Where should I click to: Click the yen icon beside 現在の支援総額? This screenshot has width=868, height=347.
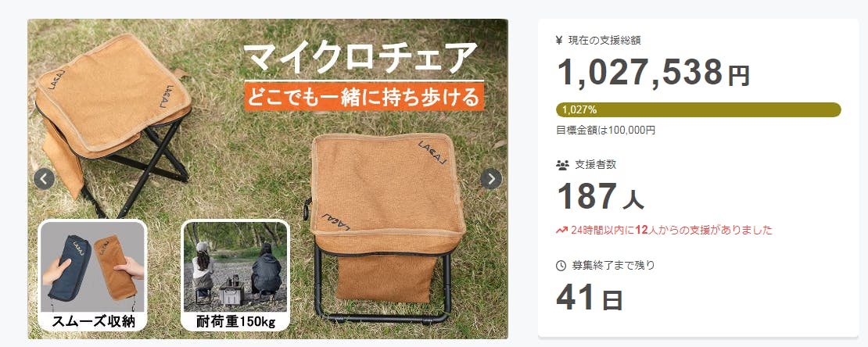tap(560, 40)
